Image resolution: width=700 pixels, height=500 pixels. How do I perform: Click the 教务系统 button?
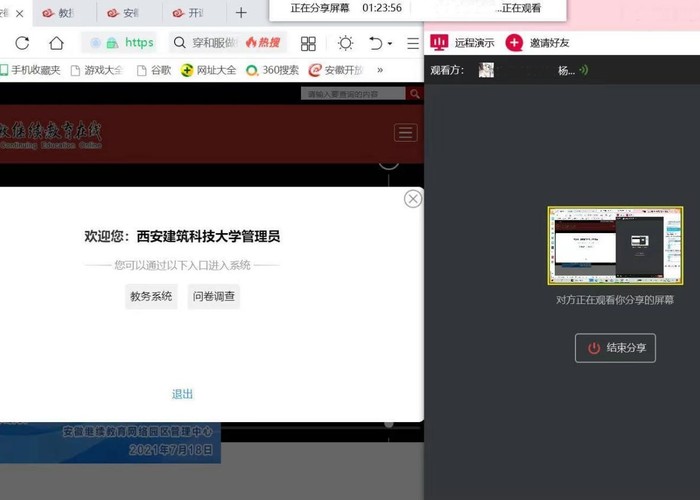coord(151,296)
